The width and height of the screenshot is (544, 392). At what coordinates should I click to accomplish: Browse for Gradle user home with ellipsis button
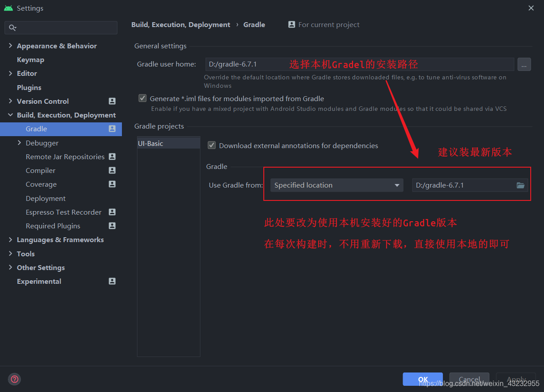pyautogui.click(x=524, y=64)
